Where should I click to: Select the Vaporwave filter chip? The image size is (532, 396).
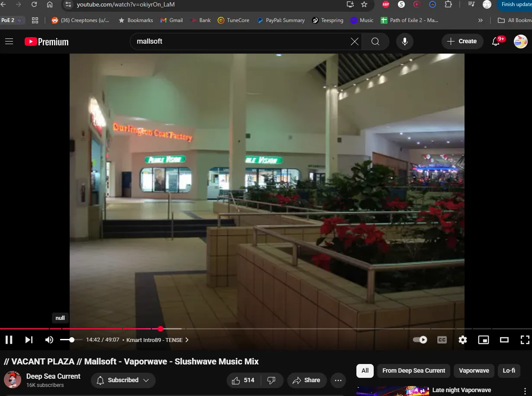[474, 370]
